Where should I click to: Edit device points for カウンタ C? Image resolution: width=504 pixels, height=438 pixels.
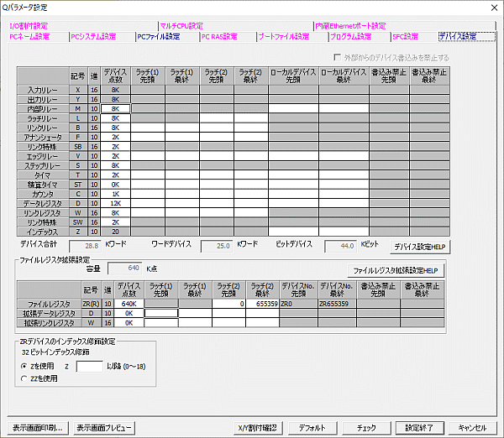(x=116, y=194)
